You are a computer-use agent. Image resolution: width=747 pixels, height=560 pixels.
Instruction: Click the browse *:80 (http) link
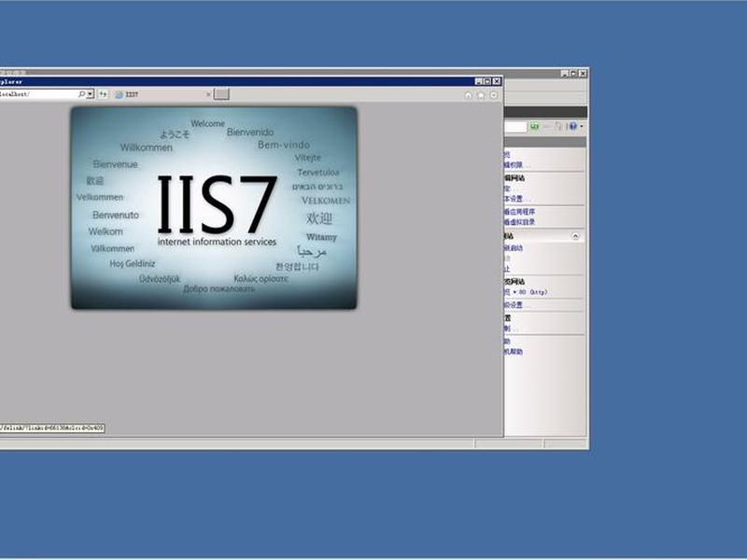tap(526, 292)
